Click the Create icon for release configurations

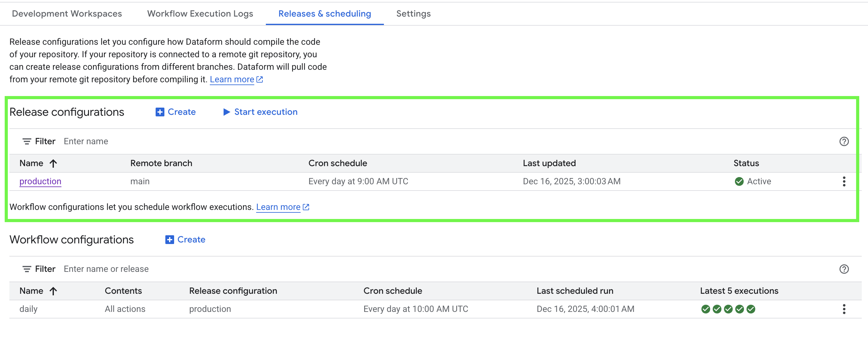160,112
